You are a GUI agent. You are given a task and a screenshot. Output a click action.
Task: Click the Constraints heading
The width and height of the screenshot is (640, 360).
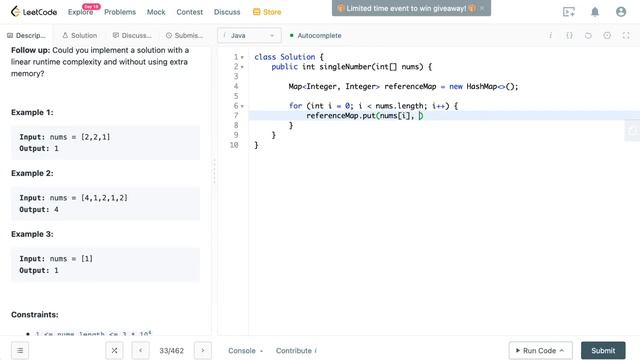[35, 315]
